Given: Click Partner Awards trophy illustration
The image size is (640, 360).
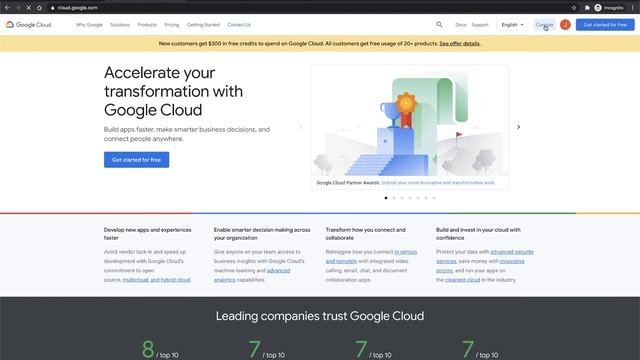Looking at the screenshot, I should (410, 121).
